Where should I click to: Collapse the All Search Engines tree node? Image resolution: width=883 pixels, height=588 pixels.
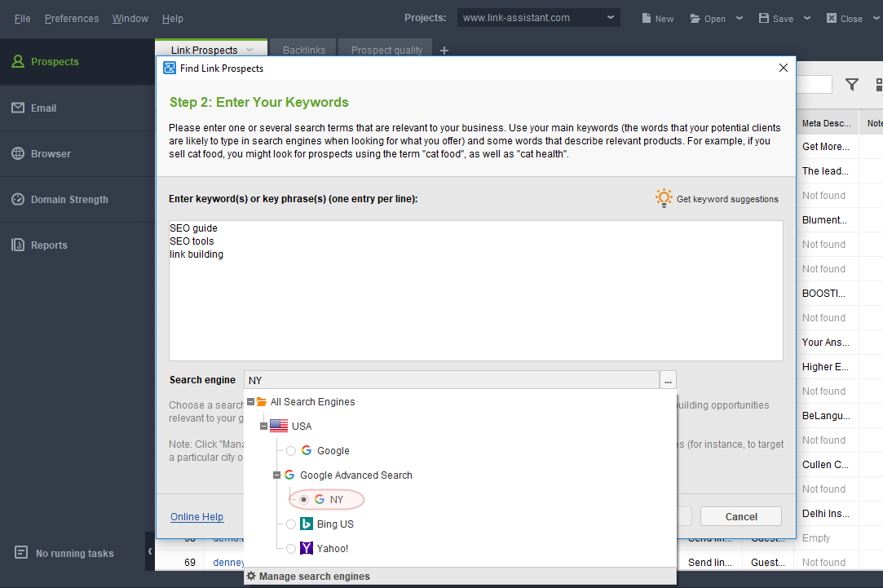pos(250,402)
